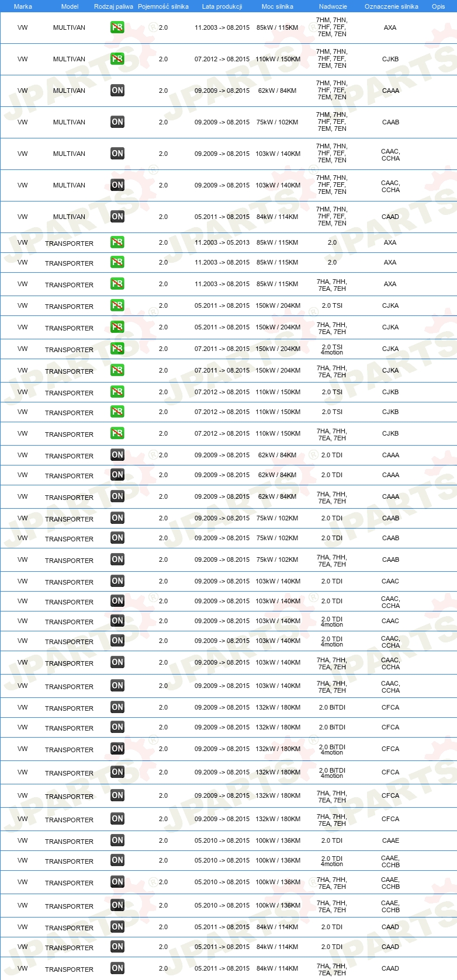Select '84kW / 114KM' power in Multivan row

[x=278, y=217]
